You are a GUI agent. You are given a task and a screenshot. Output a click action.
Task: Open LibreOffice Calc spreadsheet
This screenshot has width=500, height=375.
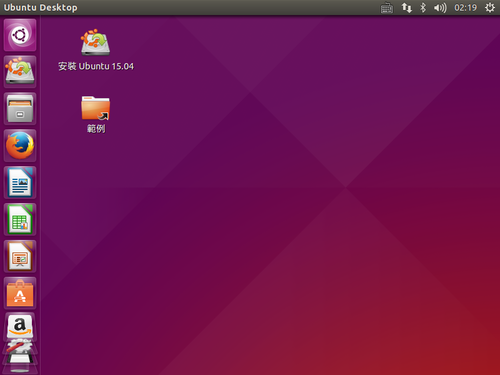pos(20,220)
